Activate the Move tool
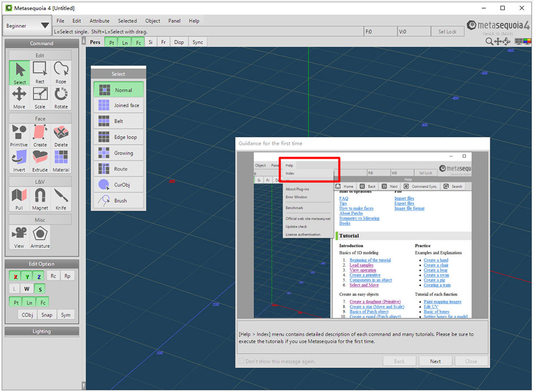The height and width of the screenshot is (392, 534). coord(19,98)
